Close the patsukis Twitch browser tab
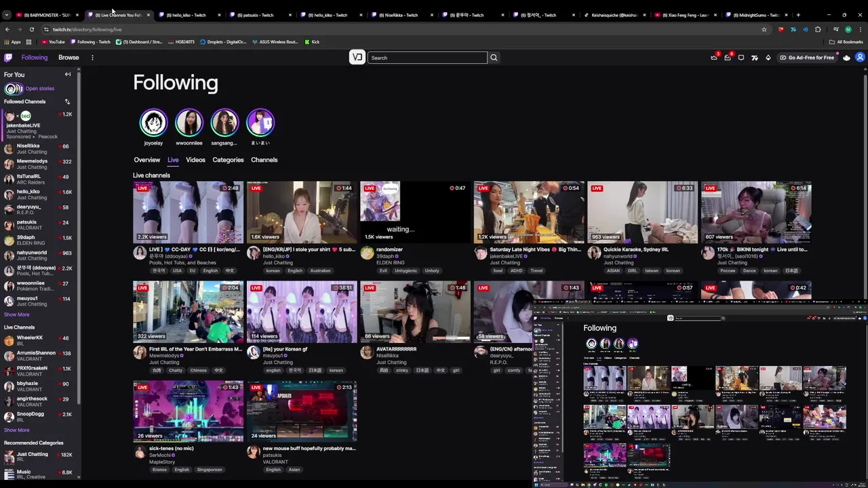Screen dimensions: 868x488 click(290, 15)
